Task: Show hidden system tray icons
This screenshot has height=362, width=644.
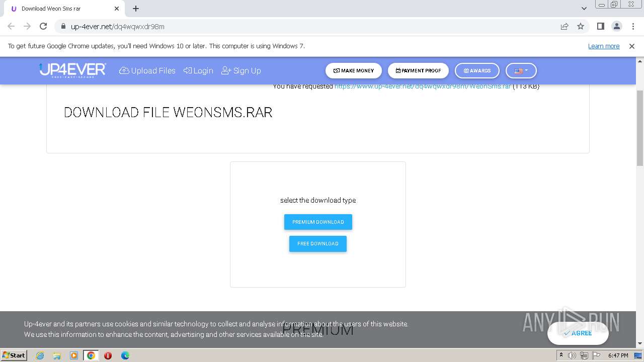Action: pos(561,355)
